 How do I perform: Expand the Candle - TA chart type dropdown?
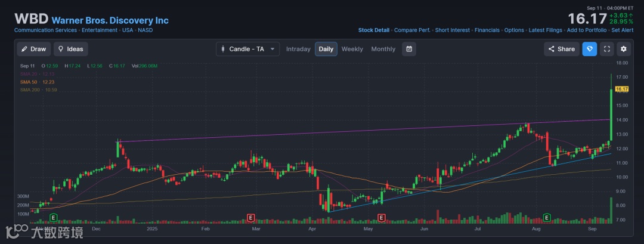point(247,49)
